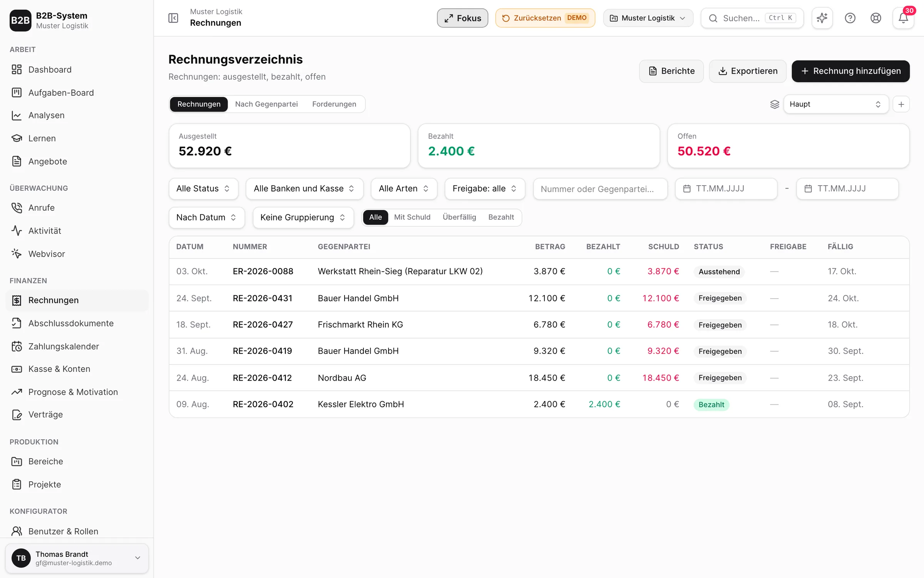Open the Alle Status dropdown

pos(203,189)
